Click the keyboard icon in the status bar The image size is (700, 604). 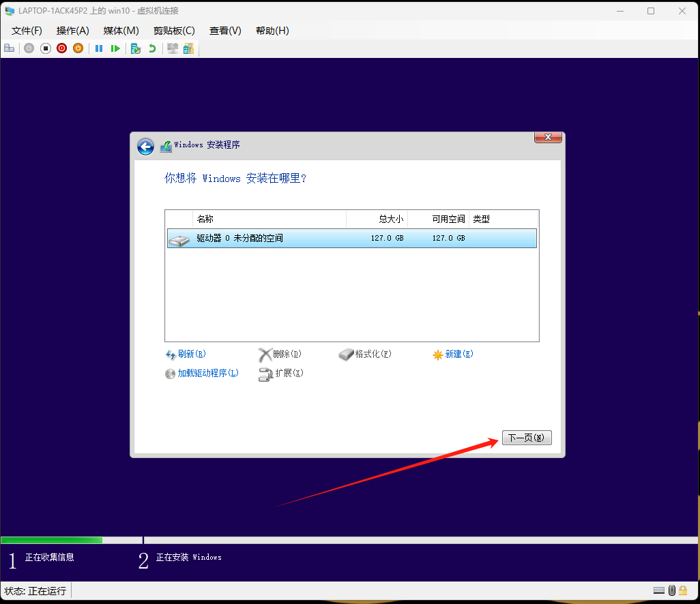[x=659, y=590]
